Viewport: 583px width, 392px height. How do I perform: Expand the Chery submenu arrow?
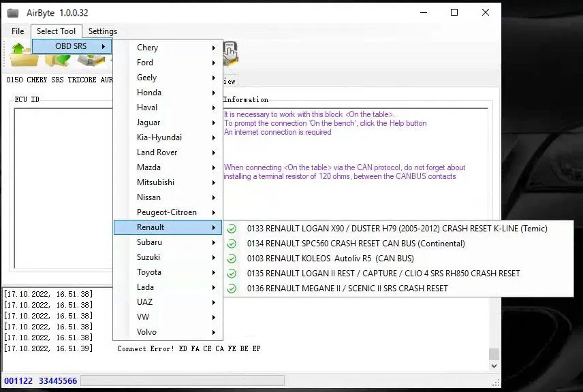tap(214, 48)
